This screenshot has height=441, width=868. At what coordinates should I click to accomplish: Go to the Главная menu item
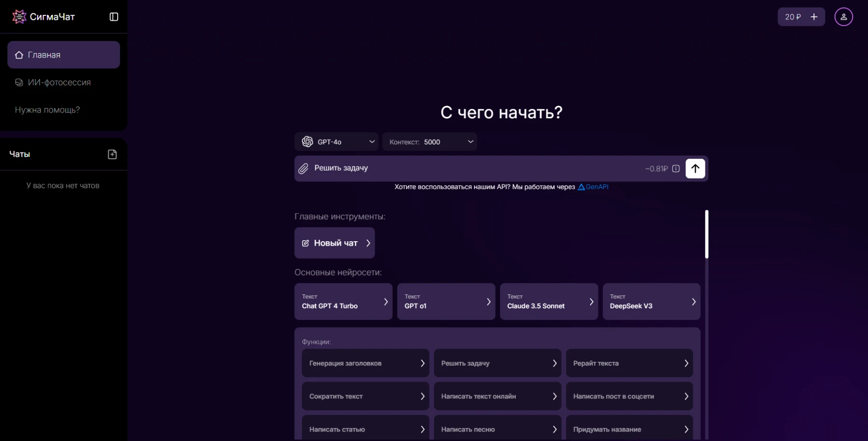click(64, 55)
